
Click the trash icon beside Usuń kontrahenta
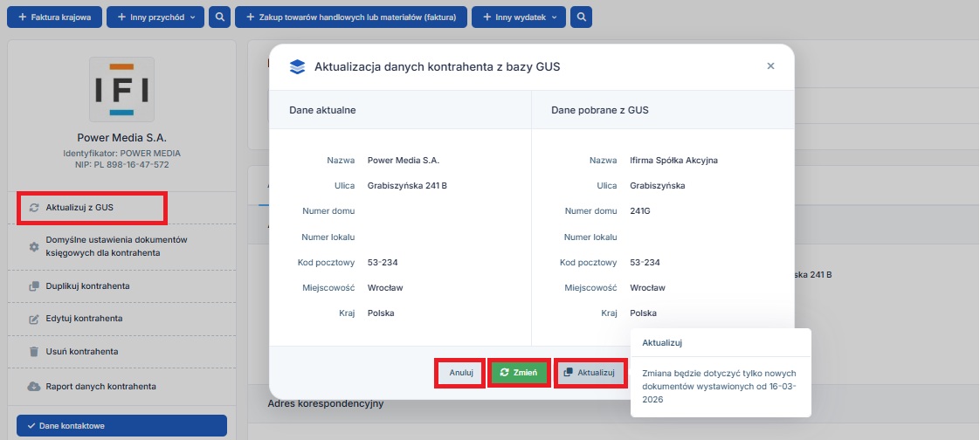pyautogui.click(x=34, y=352)
